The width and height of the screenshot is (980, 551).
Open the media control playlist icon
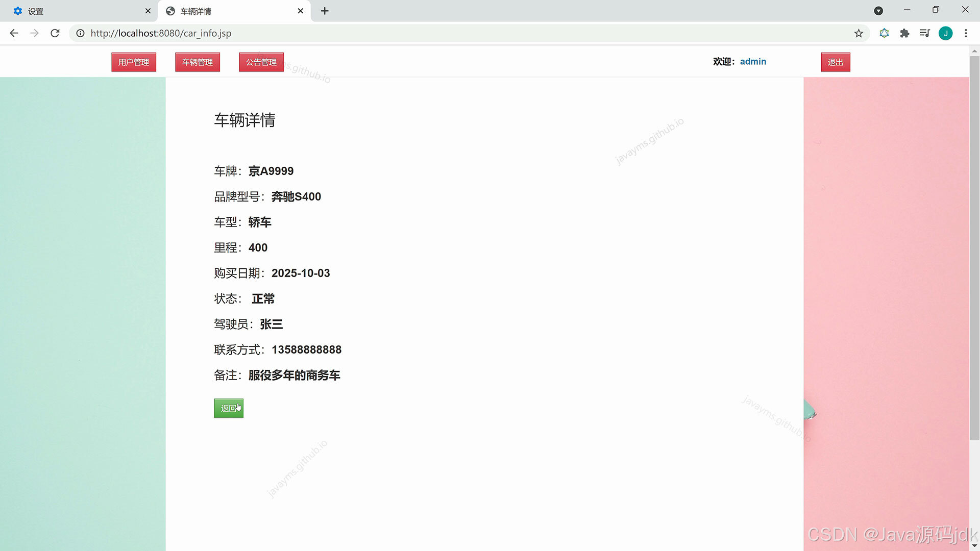[925, 33]
